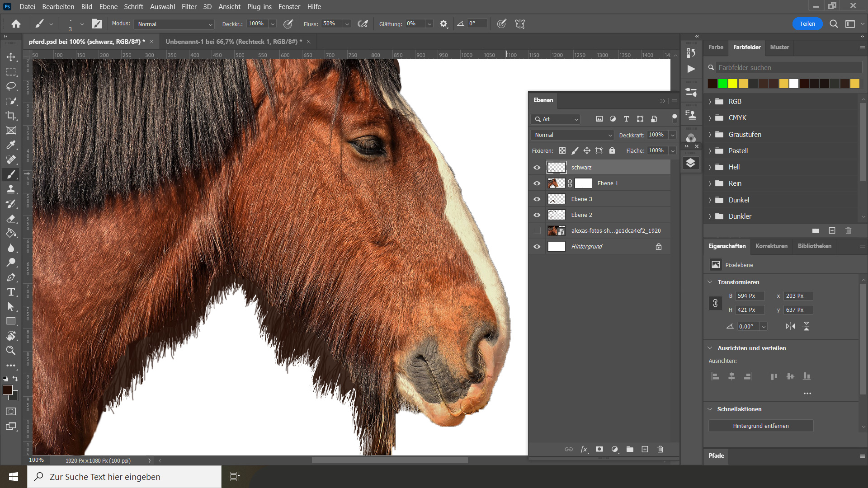Show the alexas-fotos layer
868x488 pixels.
(537, 231)
